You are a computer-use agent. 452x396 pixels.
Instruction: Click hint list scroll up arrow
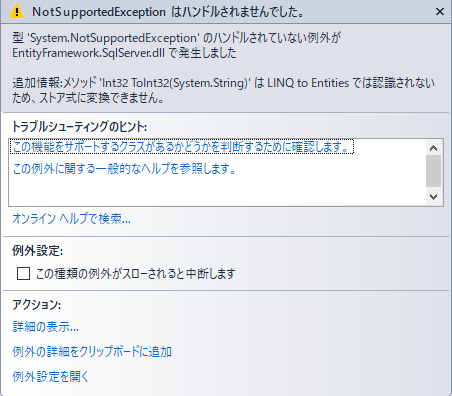pos(433,148)
